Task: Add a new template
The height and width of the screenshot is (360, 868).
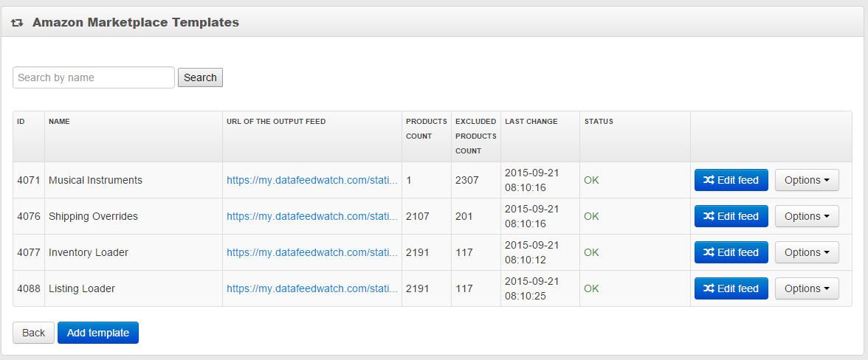Action: [98, 333]
